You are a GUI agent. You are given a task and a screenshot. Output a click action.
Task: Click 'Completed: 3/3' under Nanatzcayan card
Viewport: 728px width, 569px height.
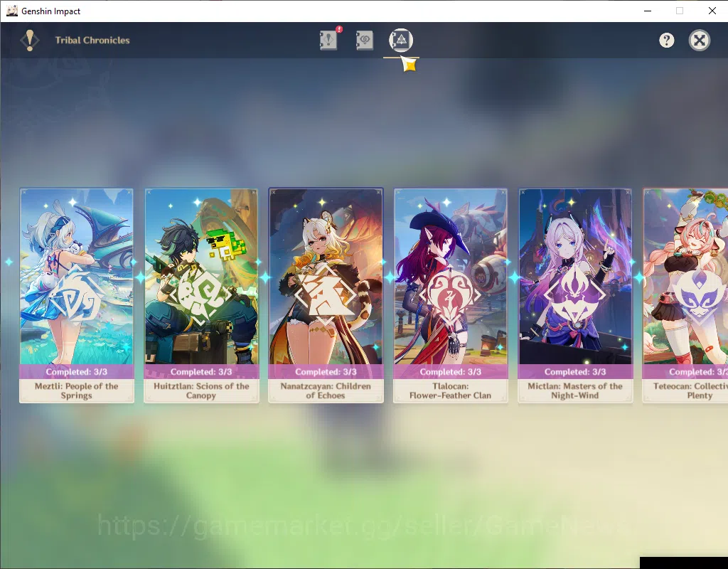[x=326, y=371]
